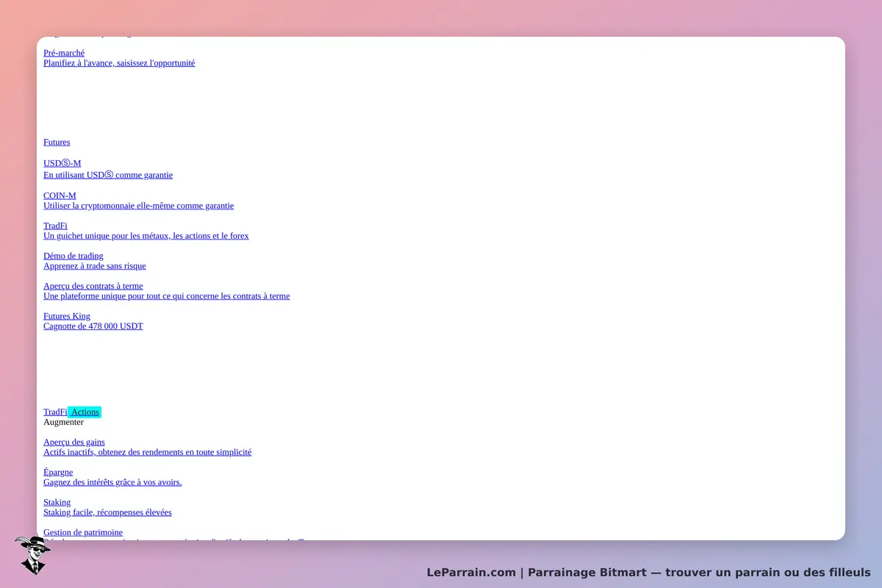This screenshot has width=882, height=588.
Task: Click "Staking facile, récompenses élevées"
Action: pyautogui.click(x=107, y=513)
